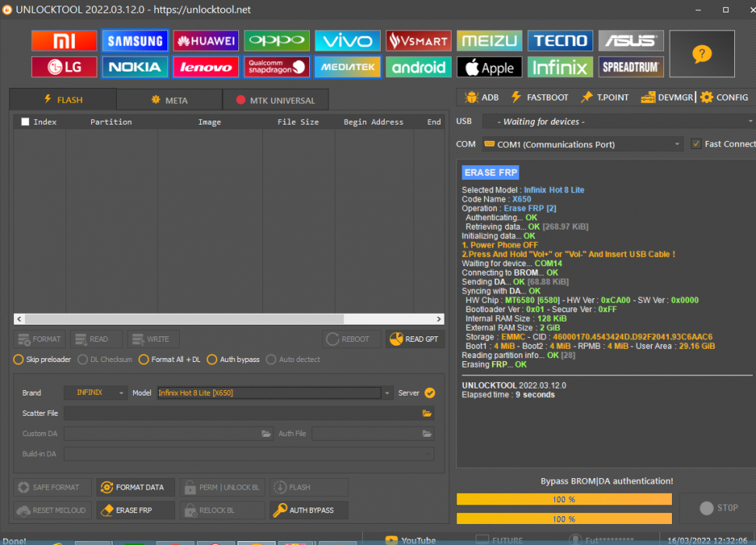The height and width of the screenshot is (545, 756).
Task: Click the help question mark icon
Action: click(702, 54)
